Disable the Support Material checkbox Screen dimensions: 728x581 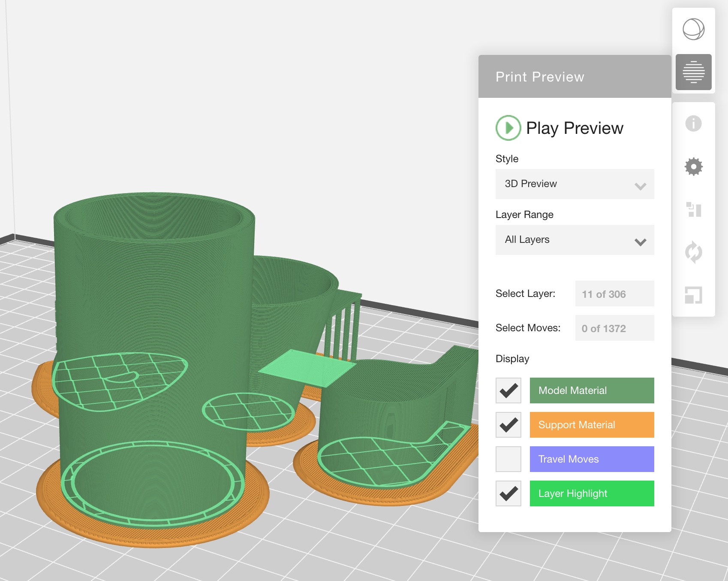pyautogui.click(x=508, y=425)
